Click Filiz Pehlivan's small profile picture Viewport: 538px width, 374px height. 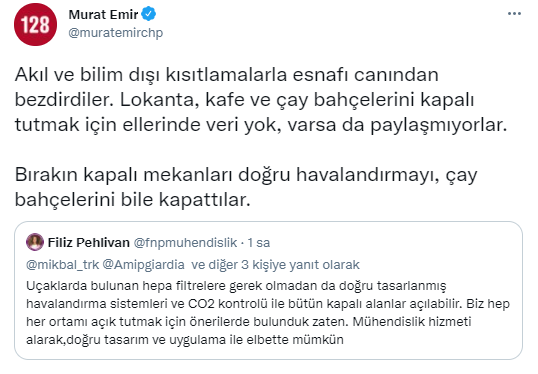tap(35, 242)
